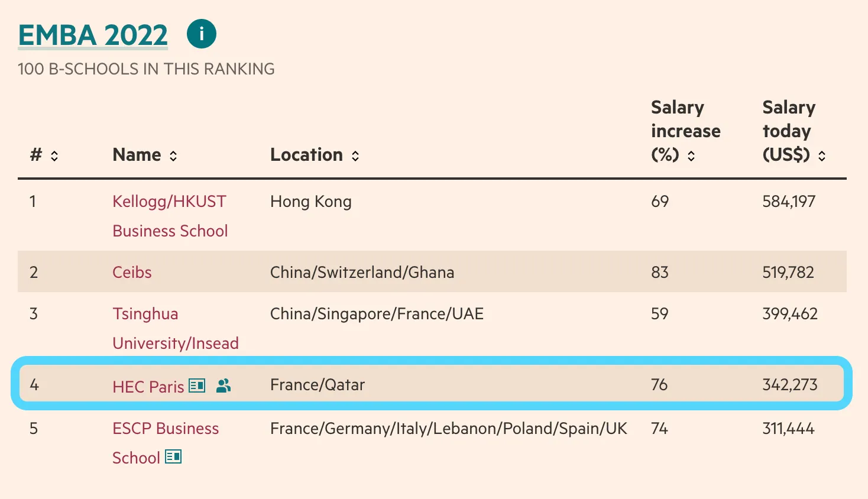Open the EMBA 2022 ranking heading link

(x=93, y=35)
